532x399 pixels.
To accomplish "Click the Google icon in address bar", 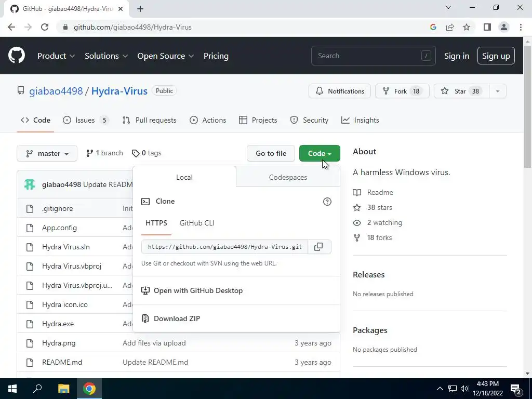I will pyautogui.click(x=433, y=27).
